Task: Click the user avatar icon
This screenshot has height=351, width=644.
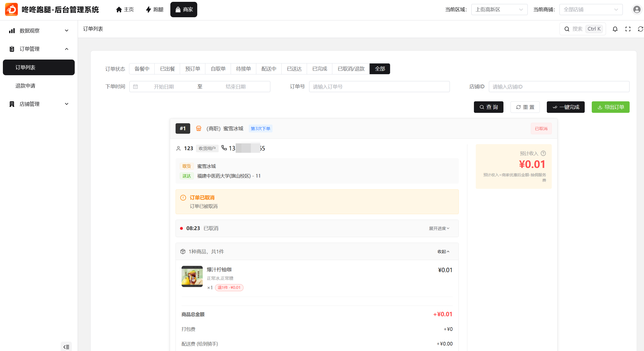Action: point(637,10)
